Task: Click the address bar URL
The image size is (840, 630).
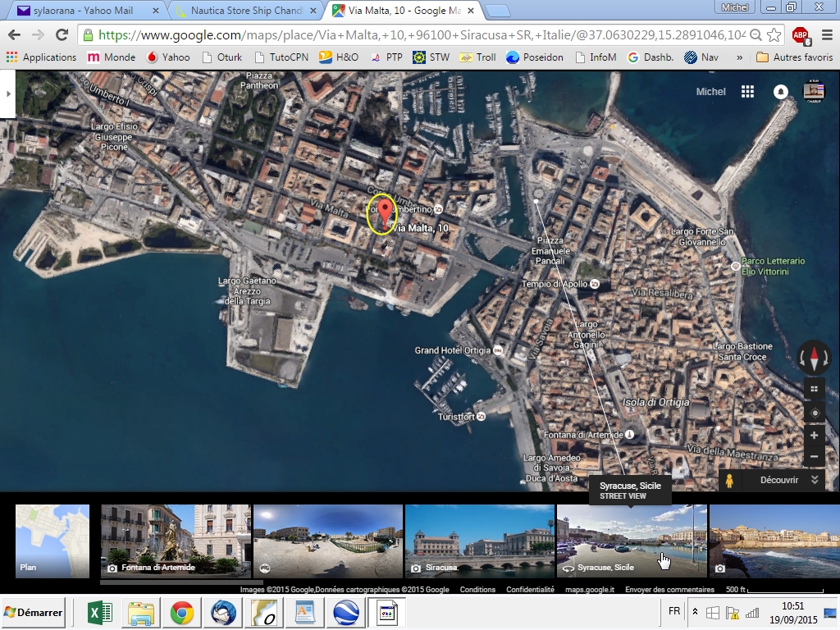Action: (x=421, y=35)
